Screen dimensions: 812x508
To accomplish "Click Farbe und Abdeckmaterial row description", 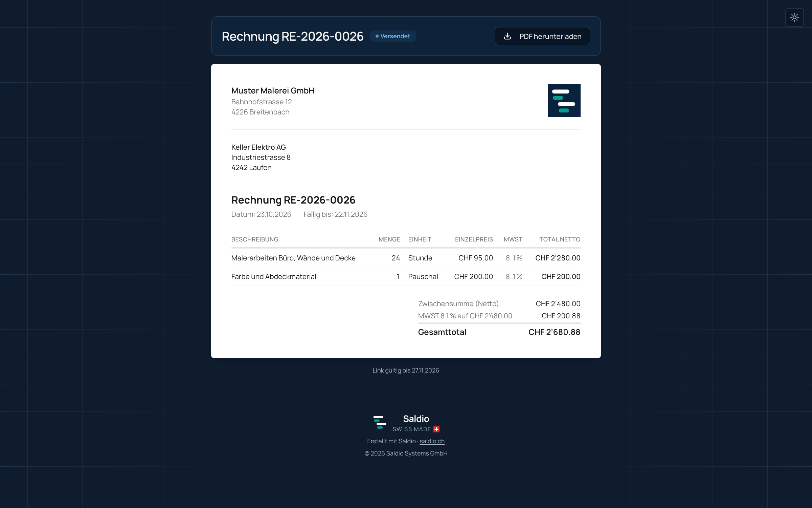I will tap(274, 276).
